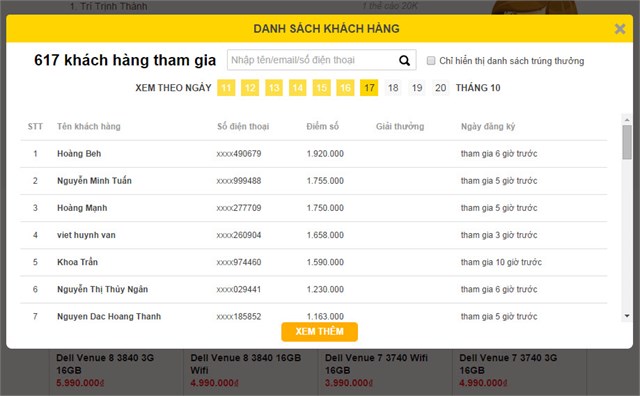
Task: Click 'tham gia 10 giờ trước' entry
Action: click(x=501, y=262)
